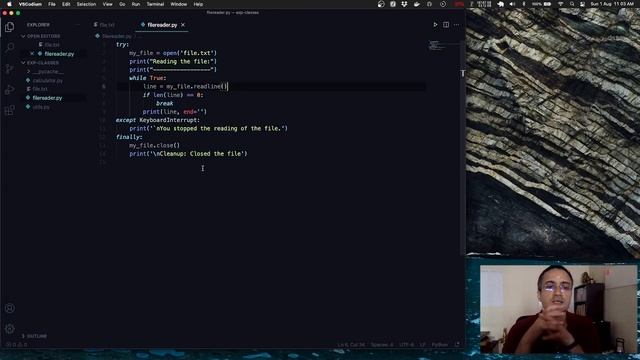Open Explorer panel more actions ellipsis
Viewport: 640px width, 360px height.
coord(77,25)
